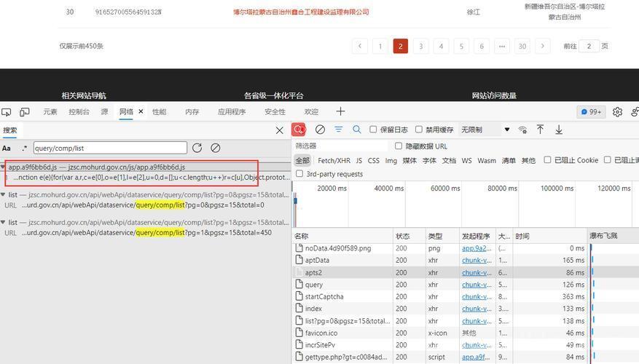The height and width of the screenshot is (364, 639).
Task: Collapse the list pg=1 search result group
Action: tap(3, 222)
